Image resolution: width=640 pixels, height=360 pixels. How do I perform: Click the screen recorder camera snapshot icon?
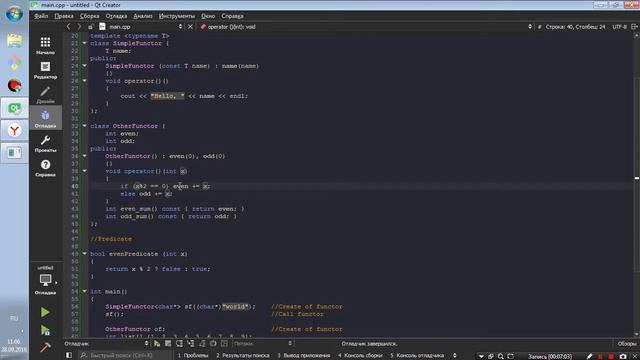pyautogui.click(x=622, y=356)
